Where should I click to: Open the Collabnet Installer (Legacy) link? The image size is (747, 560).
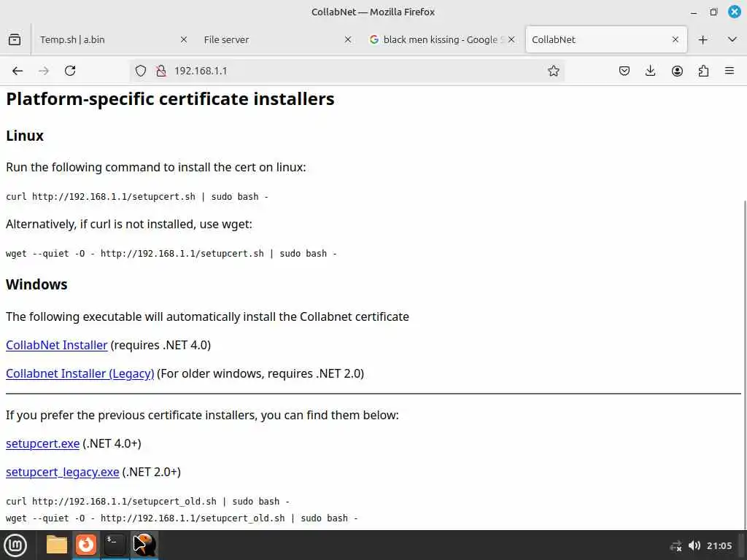(80, 374)
